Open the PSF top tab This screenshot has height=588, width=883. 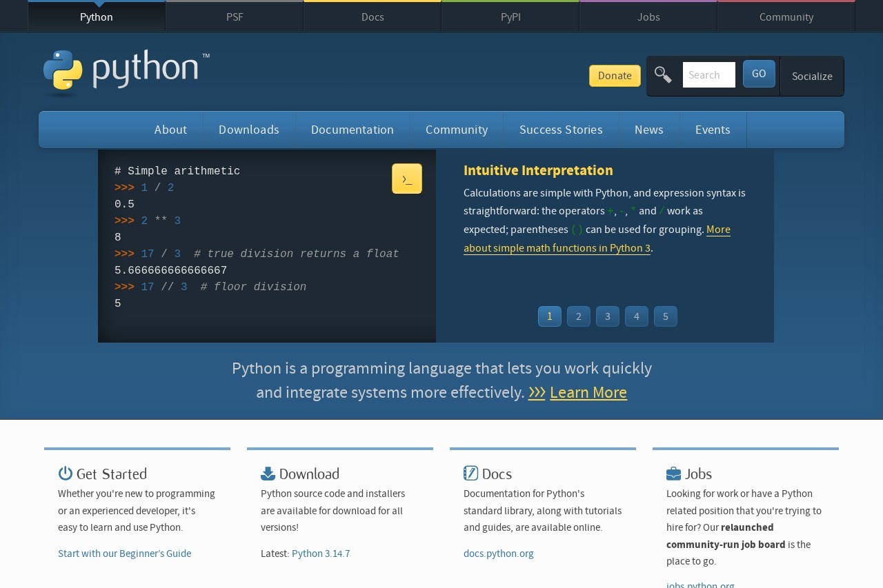tap(235, 17)
